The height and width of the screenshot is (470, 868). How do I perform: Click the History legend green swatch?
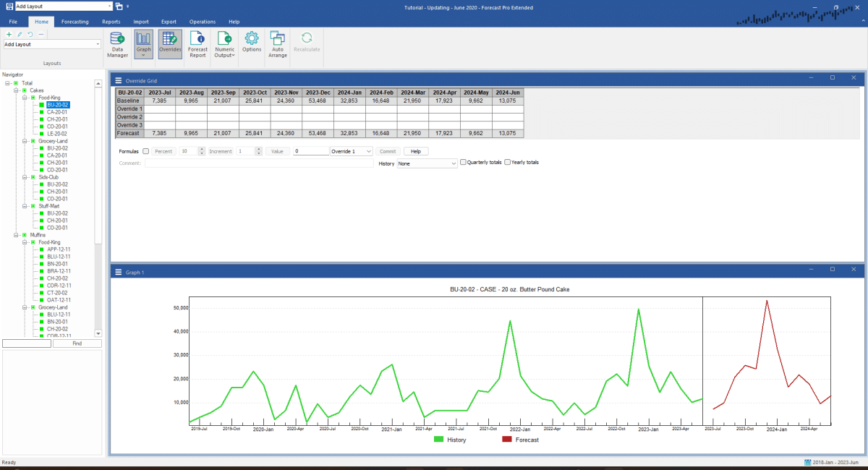439,440
